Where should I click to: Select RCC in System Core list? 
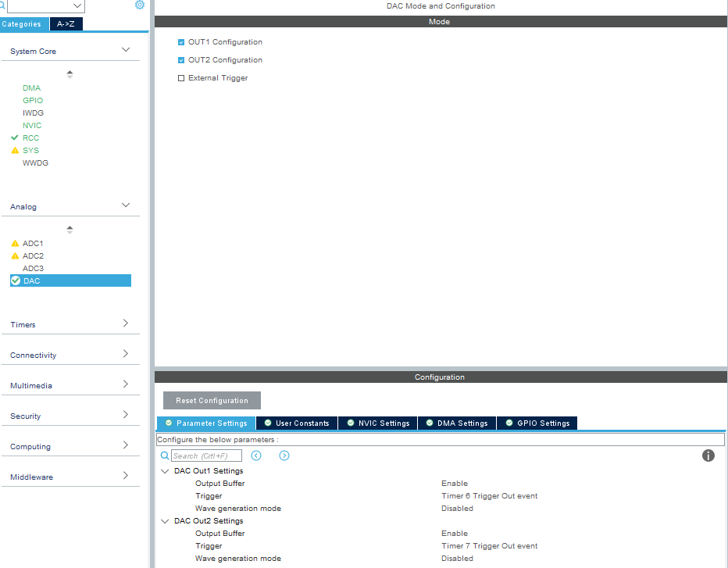click(30, 138)
